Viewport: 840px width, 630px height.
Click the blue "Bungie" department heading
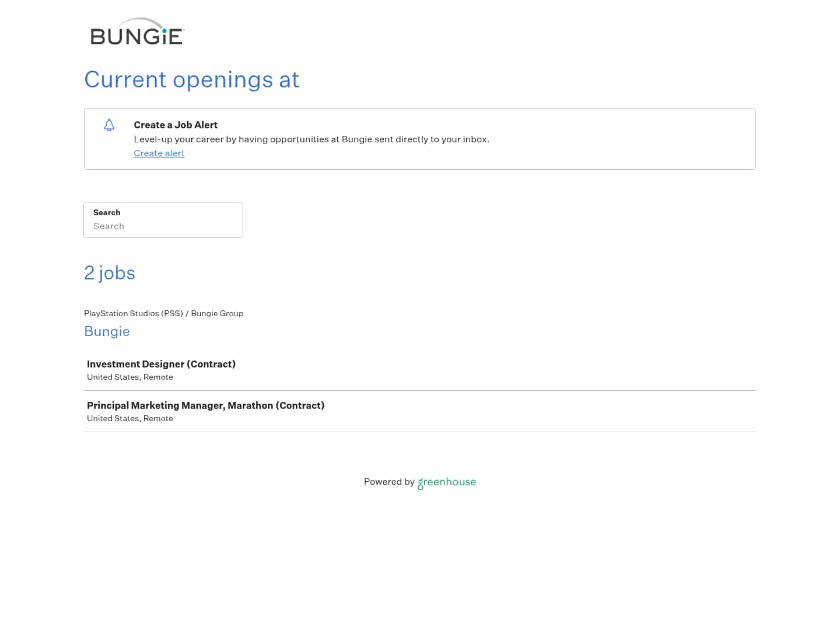pyautogui.click(x=107, y=331)
